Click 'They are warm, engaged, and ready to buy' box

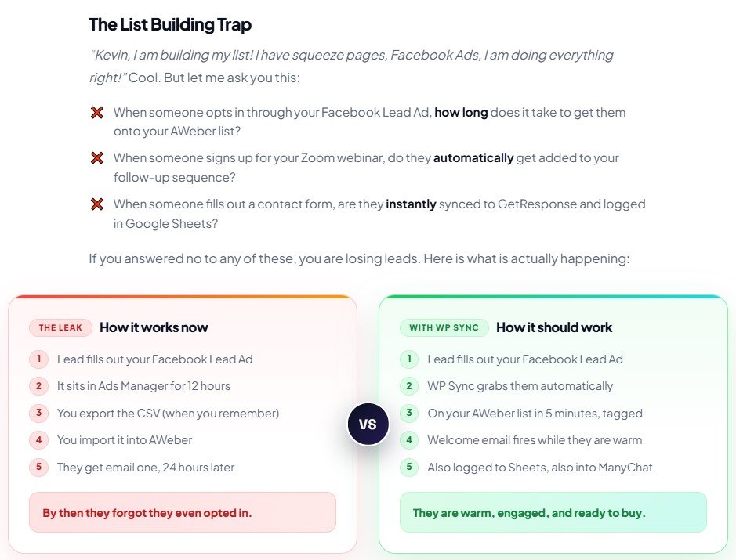click(x=553, y=512)
